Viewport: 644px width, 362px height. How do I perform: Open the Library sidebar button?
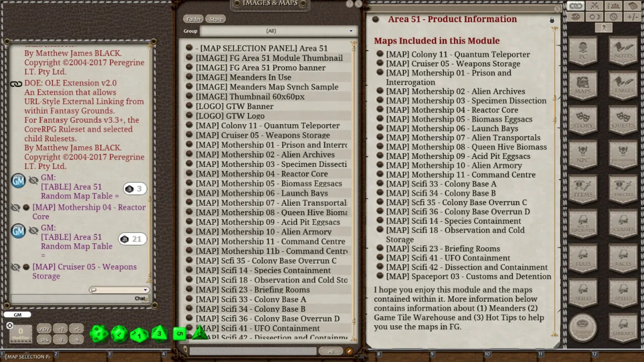coord(623,328)
